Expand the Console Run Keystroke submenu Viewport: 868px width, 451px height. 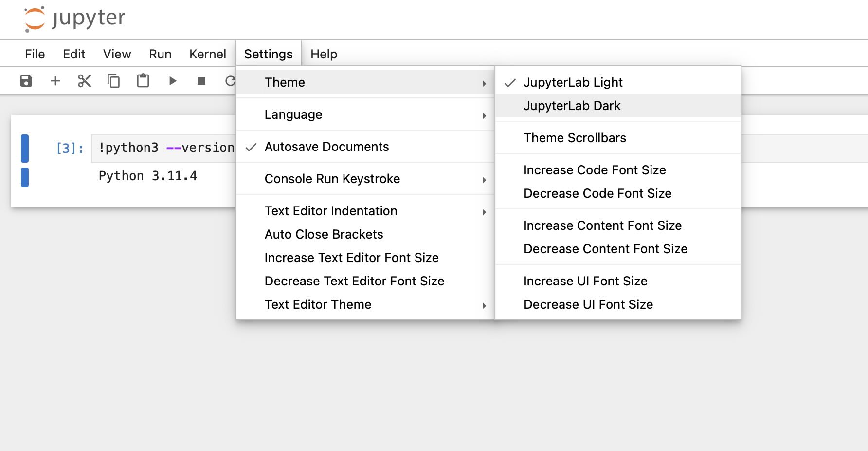[332, 179]
